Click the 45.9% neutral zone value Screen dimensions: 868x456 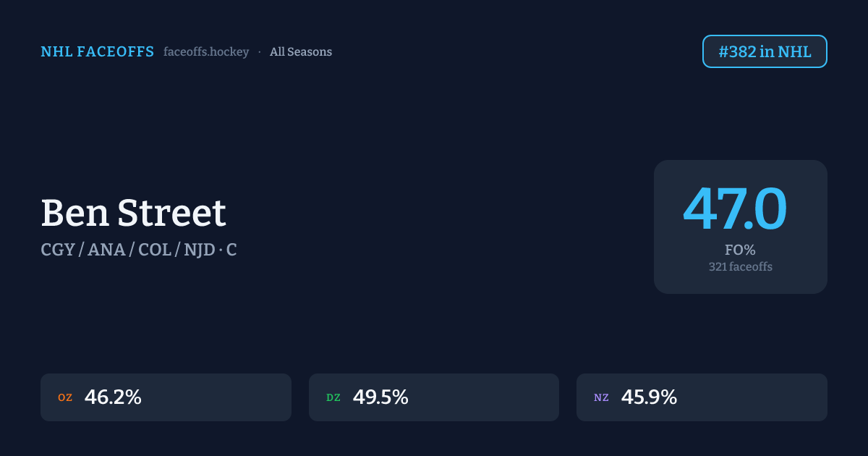tap(649, 397)
